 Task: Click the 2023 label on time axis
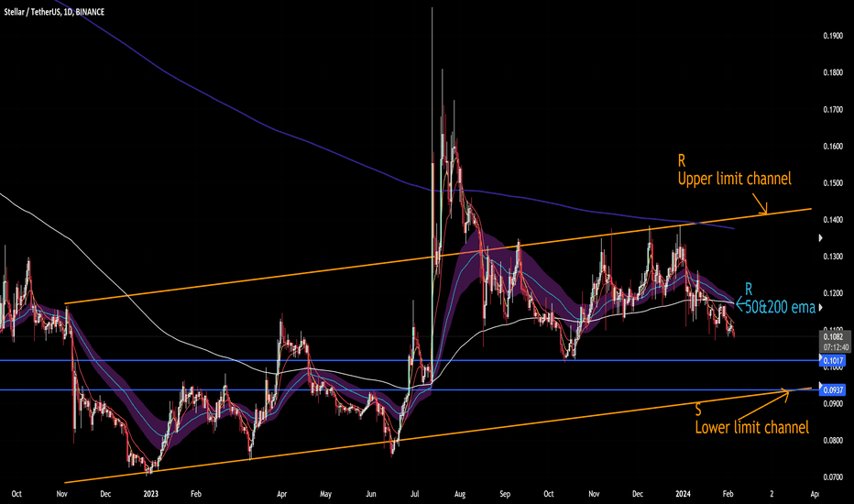coord(151,494)
